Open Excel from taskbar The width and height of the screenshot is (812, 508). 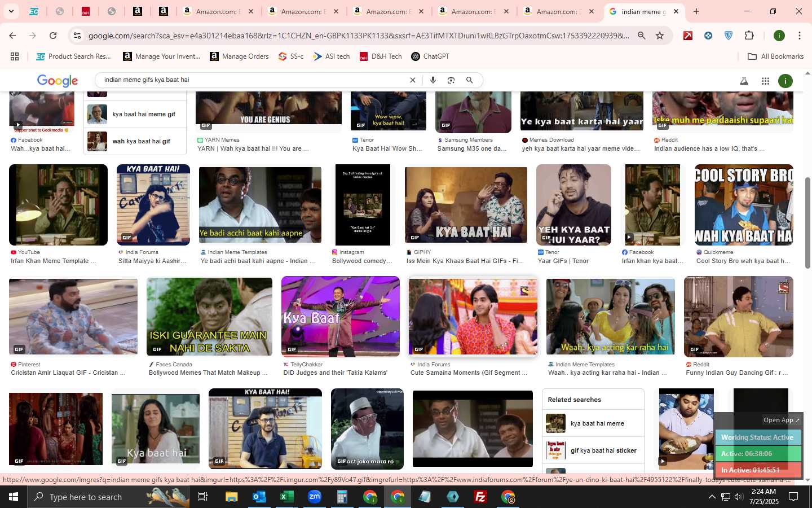click(286, 497)
